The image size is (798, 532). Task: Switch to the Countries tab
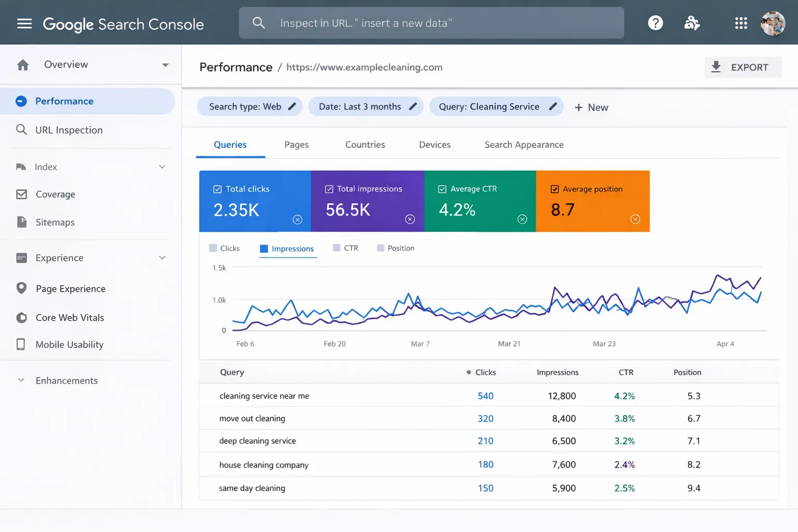[x=365, y=144]
